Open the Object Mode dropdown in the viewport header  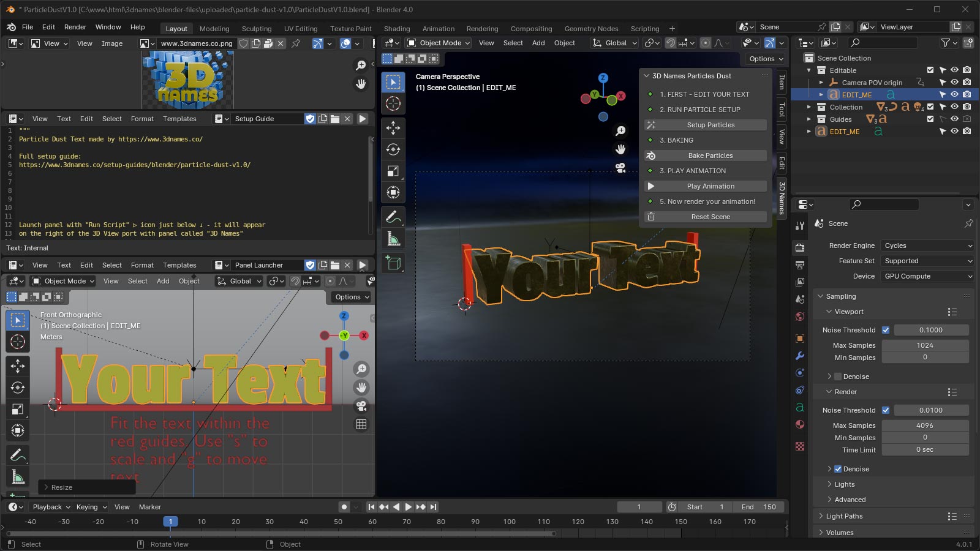coord(438,43)
